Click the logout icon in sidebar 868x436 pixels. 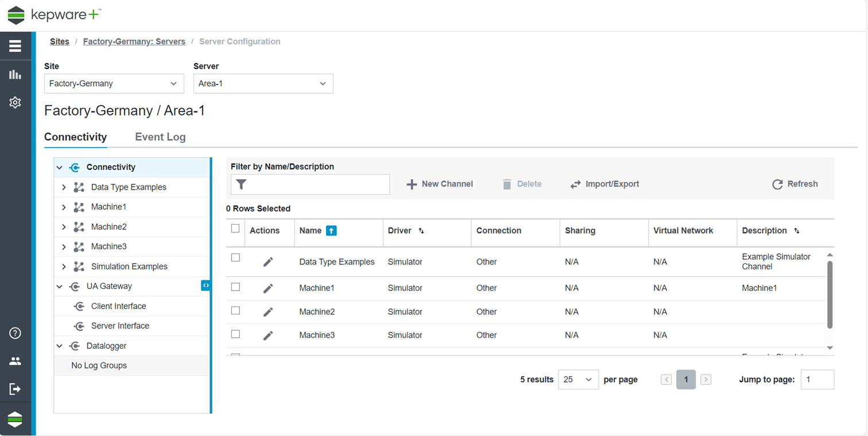pos(15,389)
